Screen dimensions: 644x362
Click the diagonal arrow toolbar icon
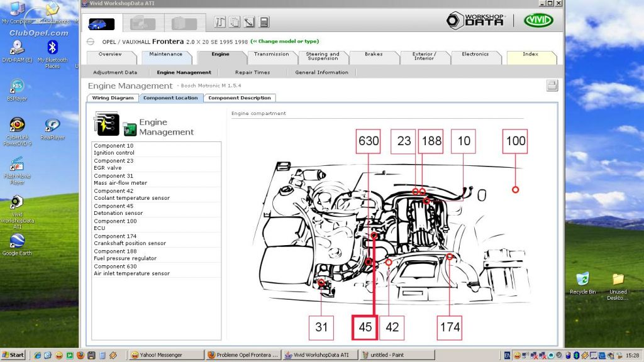pos(249,22)
